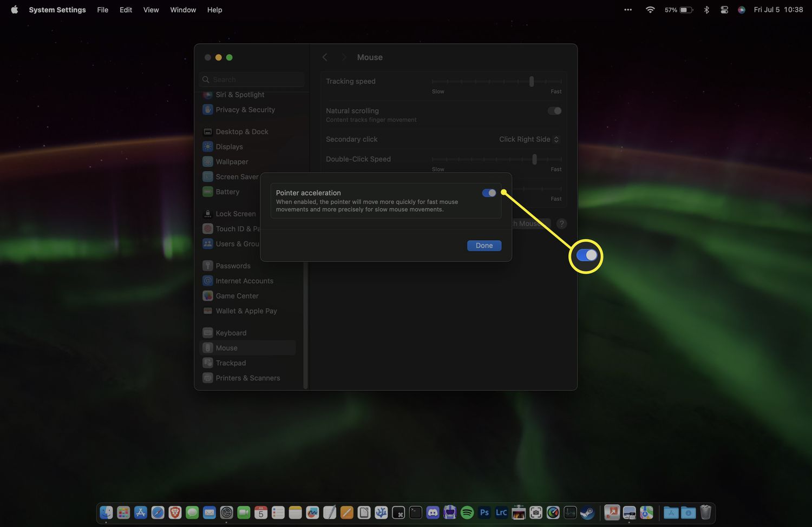Launch Mail from the Dock

point(209,512)
